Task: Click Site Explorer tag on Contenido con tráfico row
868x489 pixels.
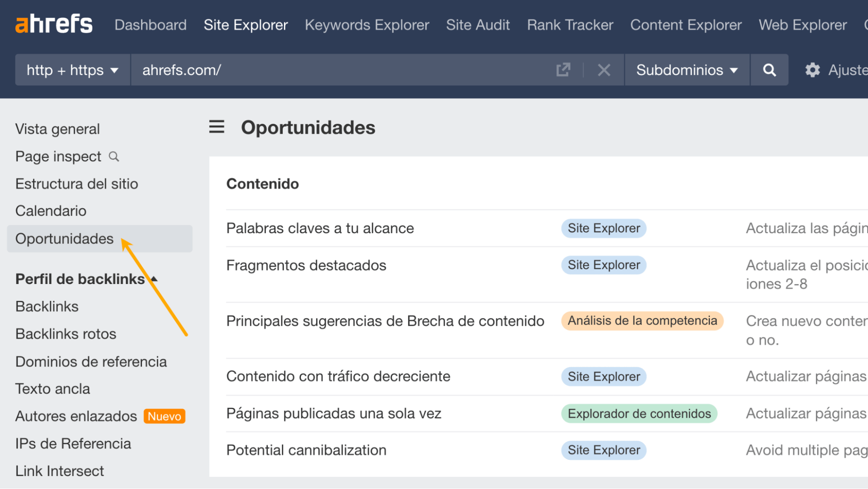Action: click(x=604, y=376)
